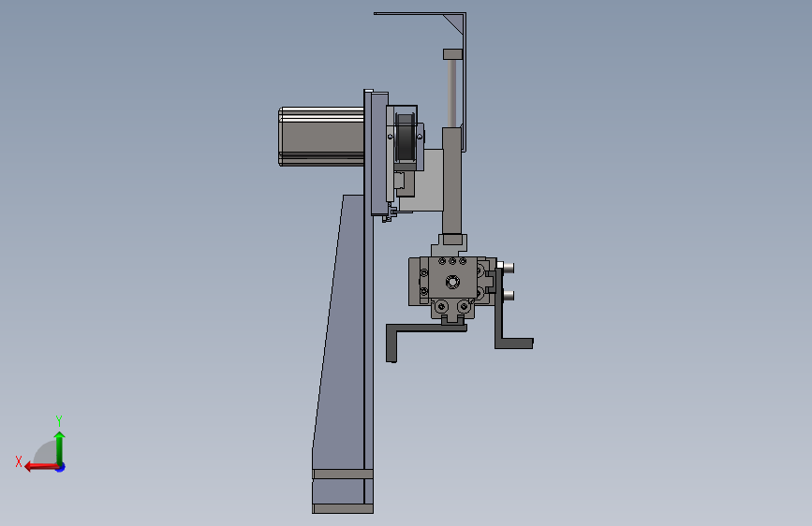The width and height of the screenshot is (812, 526).
Task: Select the horizontal motor body on the left
Action: (321, 136)
